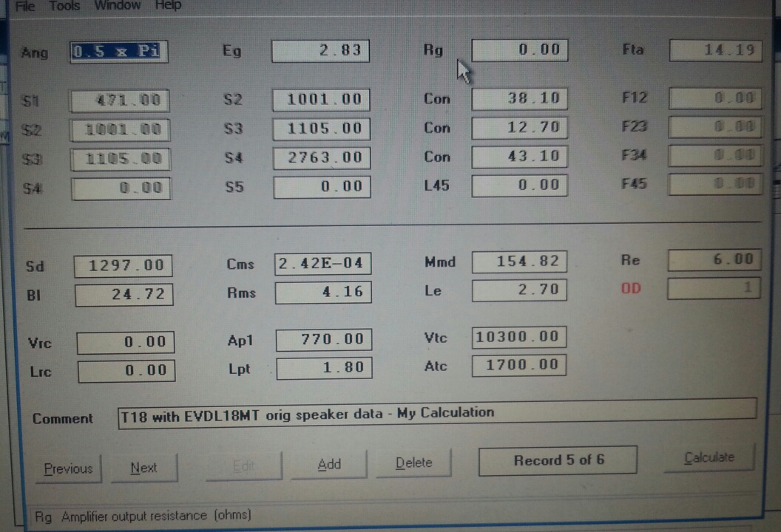This screenshot has width=781, height=532.
Task: Select the Mmd field showing 154.82
Action: coord(519,262)
